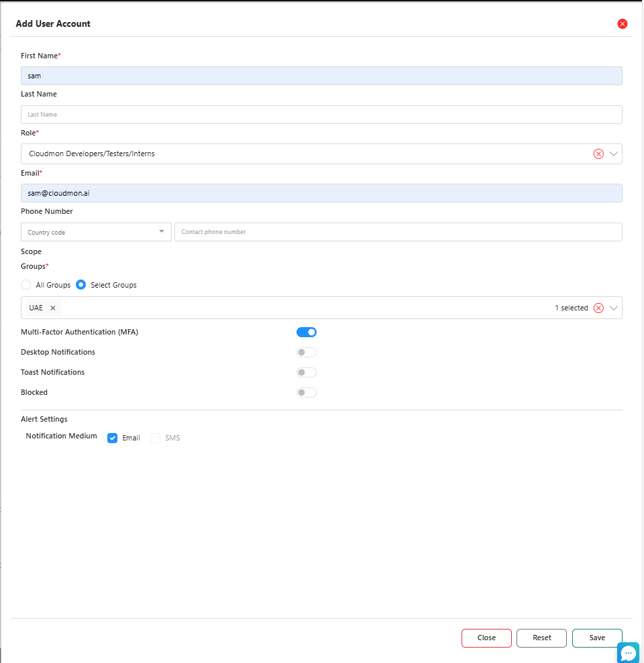The height and width of the screenshot is (663, 644).
Task: Toggle the Blocked switch on
Action: [307, 392]
